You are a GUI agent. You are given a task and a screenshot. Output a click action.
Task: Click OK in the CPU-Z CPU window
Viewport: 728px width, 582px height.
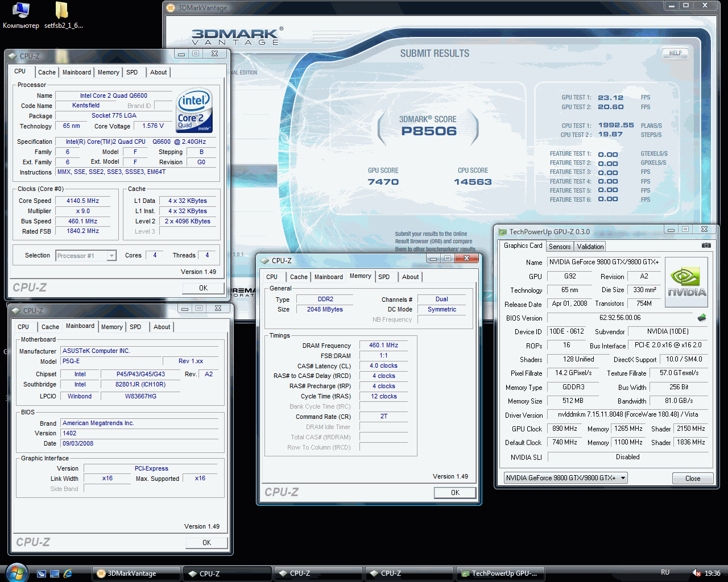pos(203,288)
